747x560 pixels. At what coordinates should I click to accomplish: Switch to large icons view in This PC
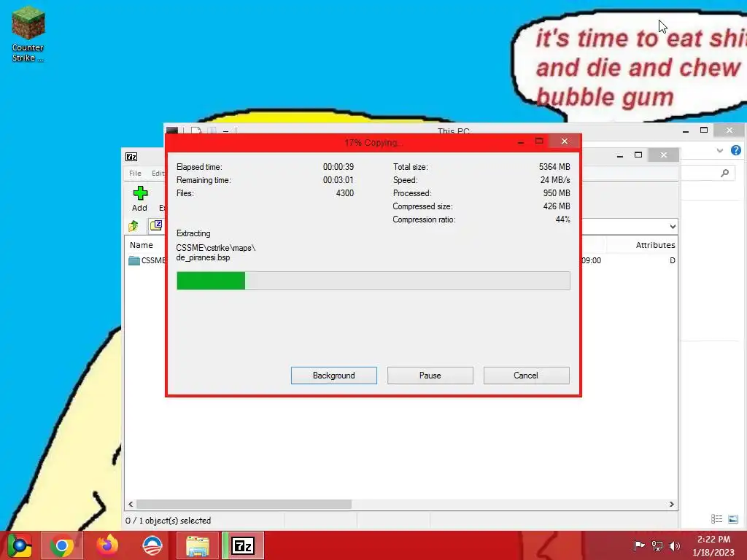(733, 519)
